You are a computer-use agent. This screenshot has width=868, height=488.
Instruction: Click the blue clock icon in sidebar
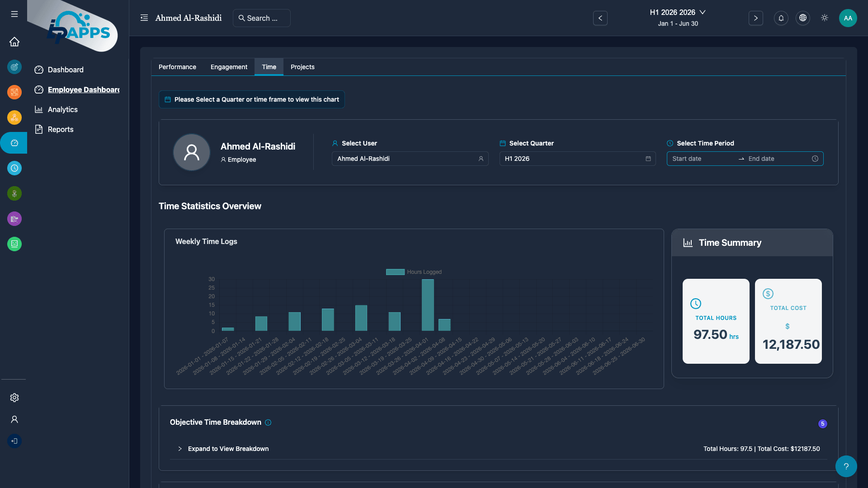tap(14, 168)
